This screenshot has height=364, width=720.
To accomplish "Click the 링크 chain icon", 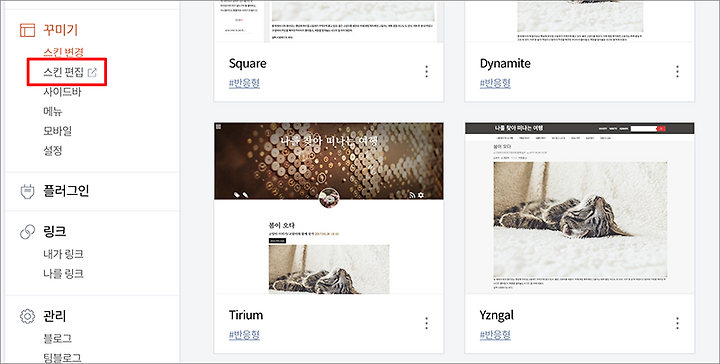I will point(28,232).
